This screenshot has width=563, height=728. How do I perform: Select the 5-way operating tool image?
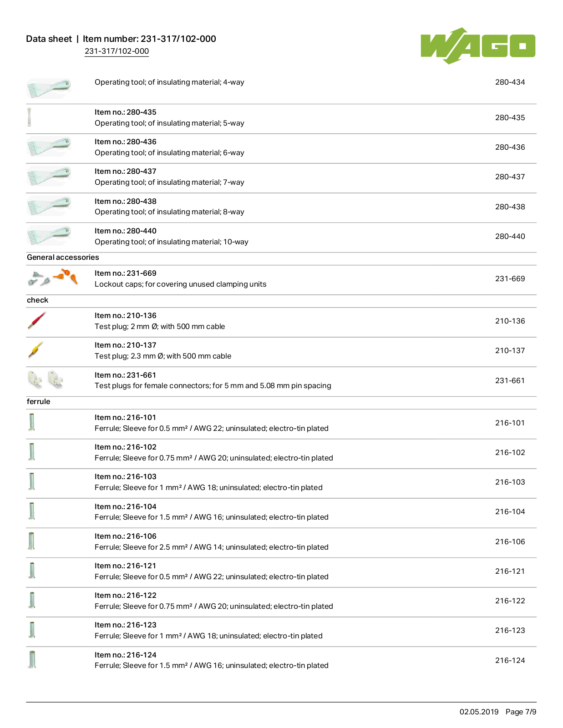(30, 117)
